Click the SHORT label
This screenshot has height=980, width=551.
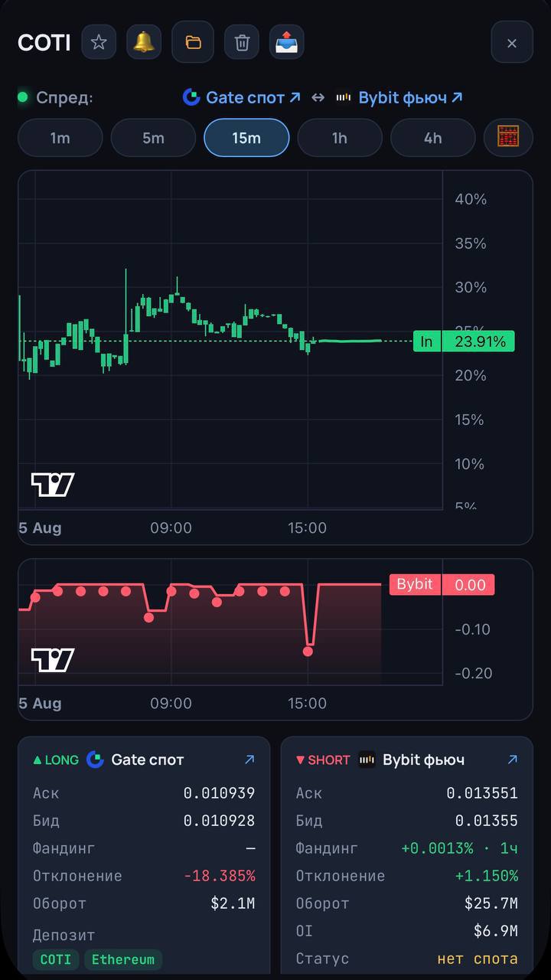323,759
